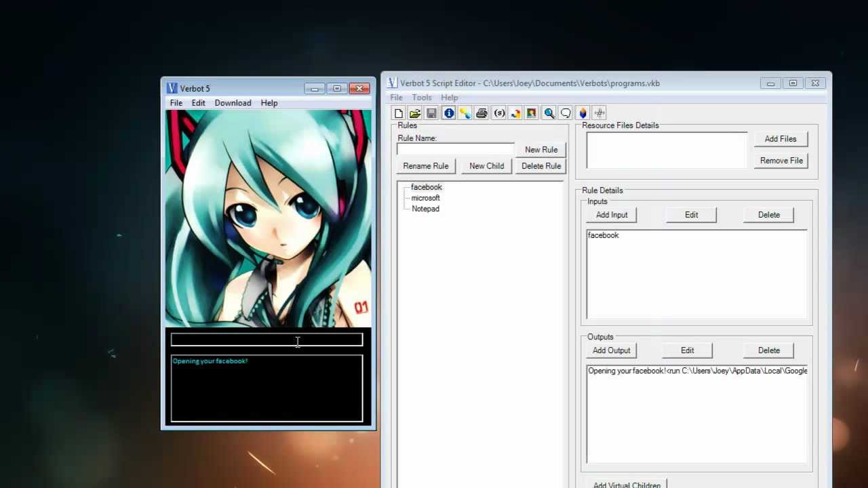
Task: Click the Add Output button
Action: click(612, 350)
